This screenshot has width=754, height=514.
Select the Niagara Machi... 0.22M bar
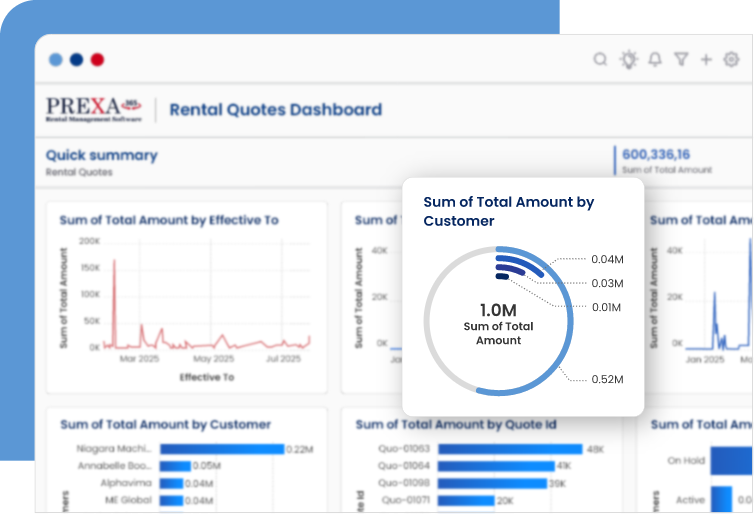pos(221,450)
